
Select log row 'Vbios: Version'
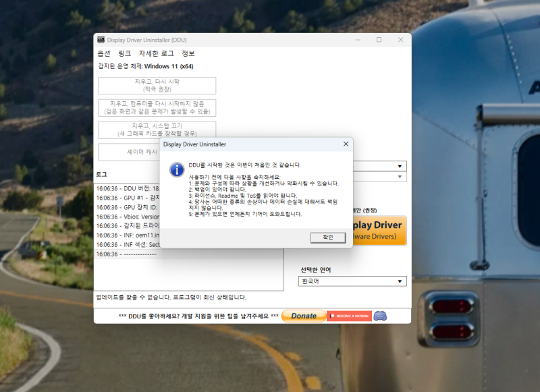pyautogui.click(x=128, y=217)
